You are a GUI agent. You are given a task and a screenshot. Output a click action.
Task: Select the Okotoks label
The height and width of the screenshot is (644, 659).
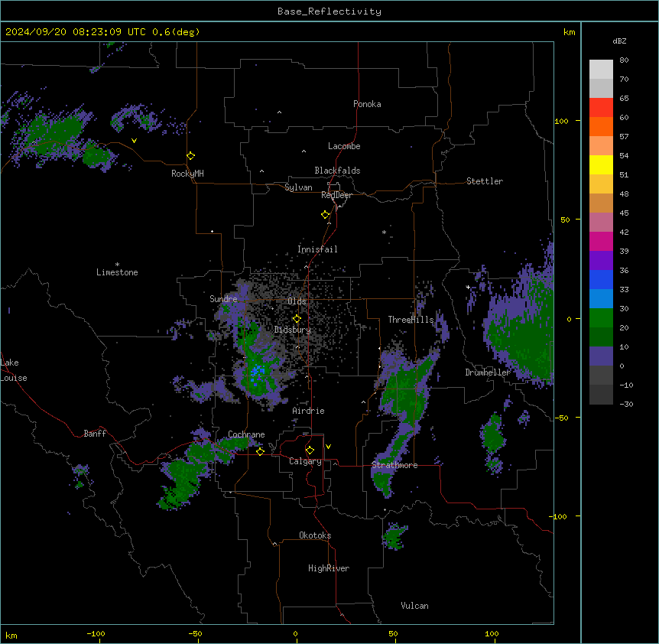pyautogui.click(x=315, y=535)
